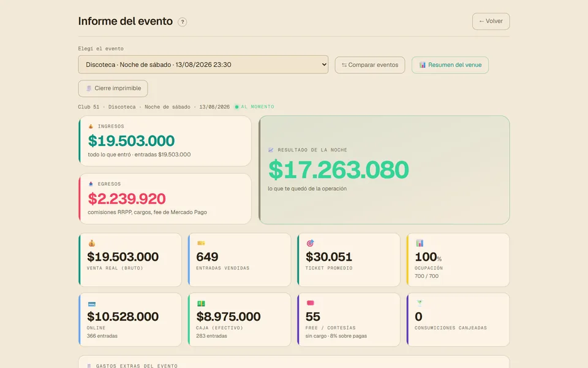This screenshot has width=588, height=368.
Task: Click the "lo que te quedó de la operación" text
Action: (x=307, y=188)
